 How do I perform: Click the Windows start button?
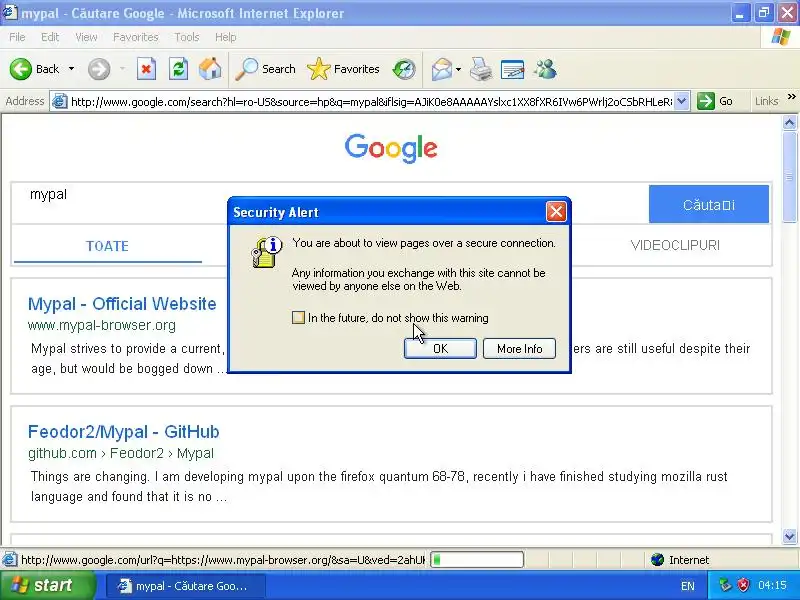pos(48,585)
